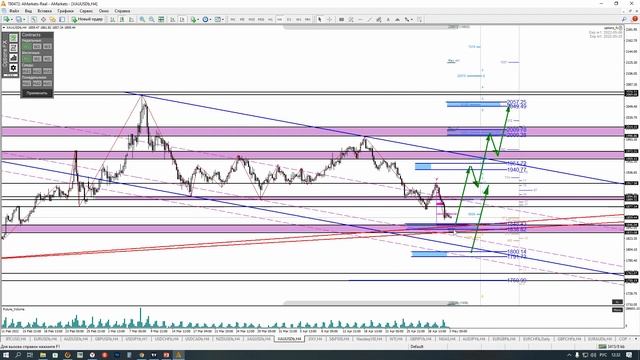Zoom in on the chart
Screen dimensions: 640x360
tap(142, 19)
